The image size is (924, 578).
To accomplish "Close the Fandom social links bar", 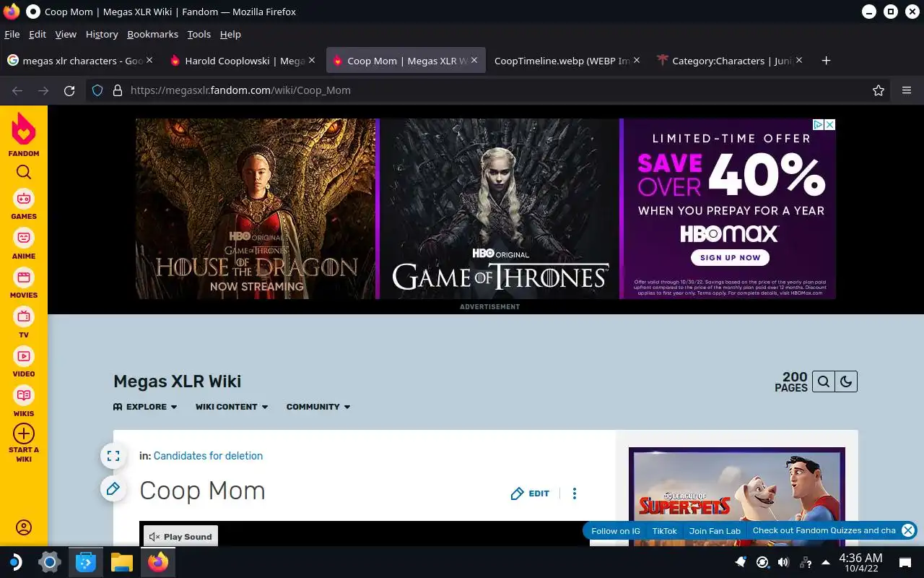I will [908, 530].
